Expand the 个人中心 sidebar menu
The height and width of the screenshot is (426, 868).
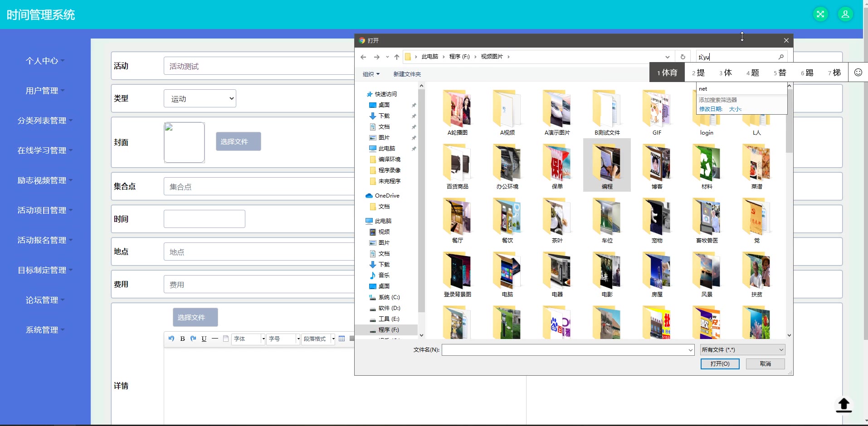(x=45, y=60)
